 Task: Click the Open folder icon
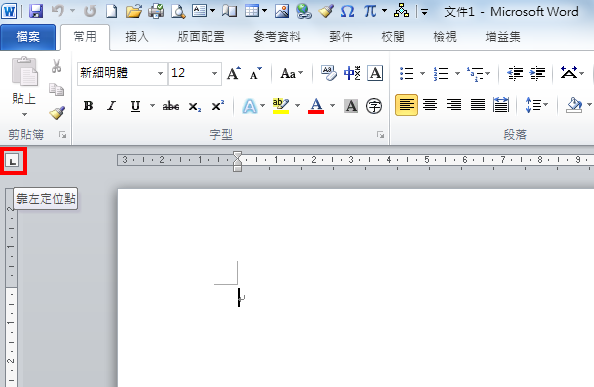coord(133,11)
